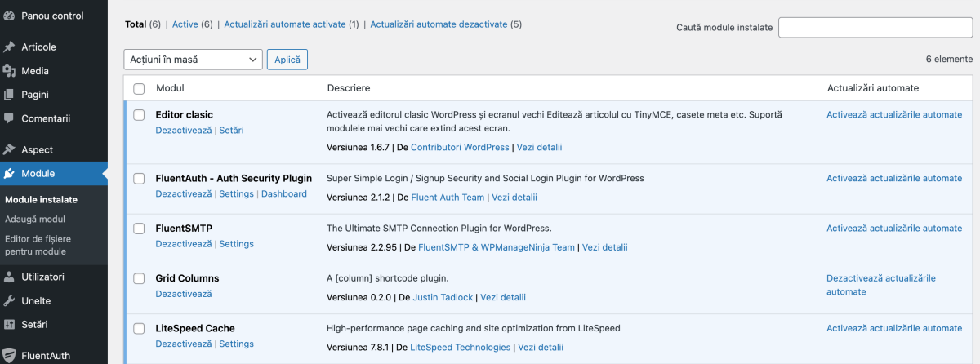Dezactivează the FluentSMTP plugin
The width and height of the screenshot is (980, 364).
point(184,243)
